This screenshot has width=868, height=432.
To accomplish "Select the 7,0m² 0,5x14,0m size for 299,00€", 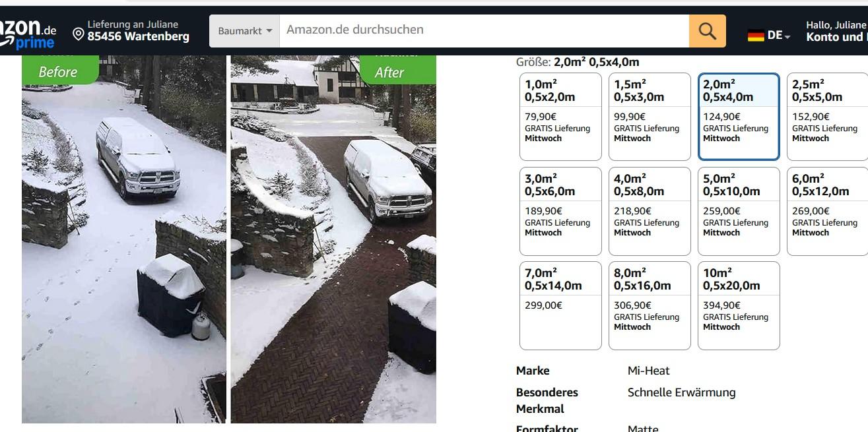I will pyautogui.click(x=560, y=305).
